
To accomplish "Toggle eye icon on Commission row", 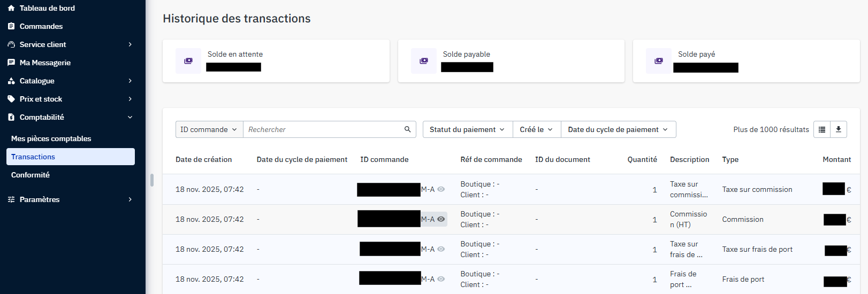I will click(441, 219).
